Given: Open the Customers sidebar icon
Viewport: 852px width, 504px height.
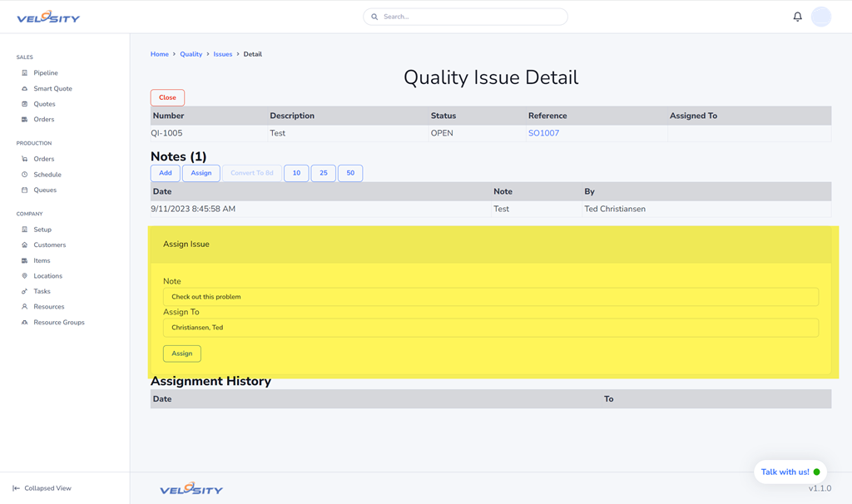Looking at the screenshot, I should (25, 245).
